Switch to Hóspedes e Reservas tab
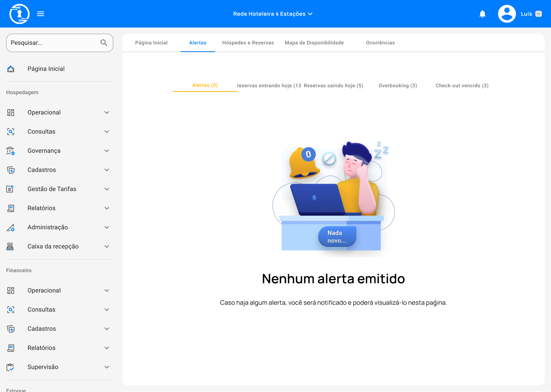551x392 pixels. 248,43
